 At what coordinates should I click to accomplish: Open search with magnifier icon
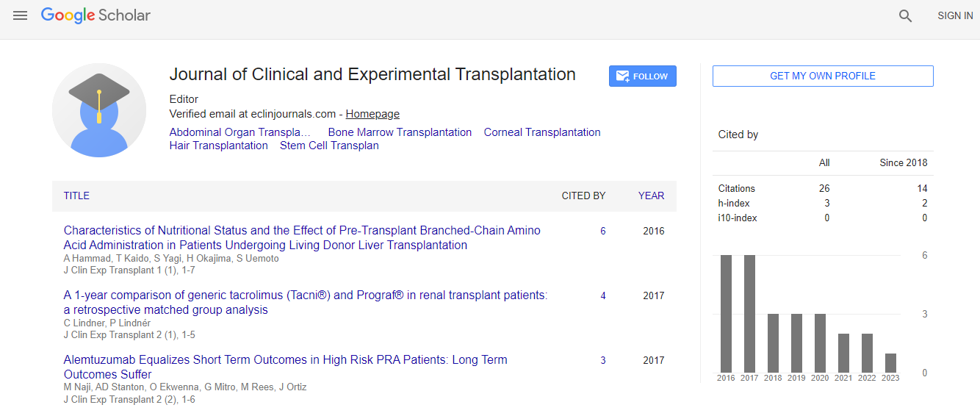tap(905, 16)
